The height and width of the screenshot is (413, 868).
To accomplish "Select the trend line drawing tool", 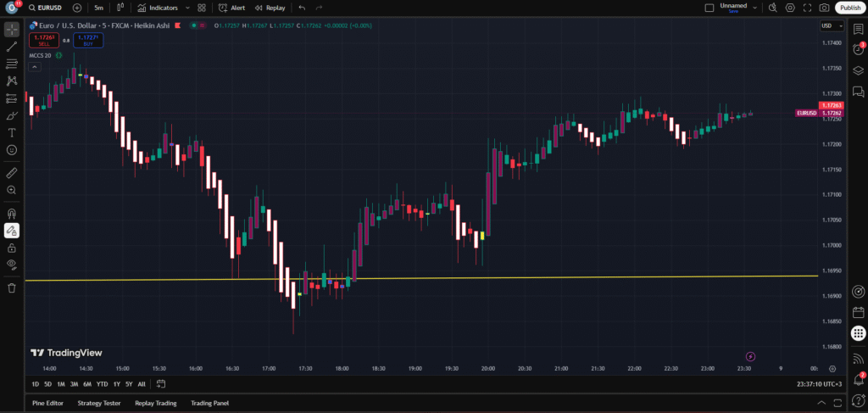I will point(12,47).
